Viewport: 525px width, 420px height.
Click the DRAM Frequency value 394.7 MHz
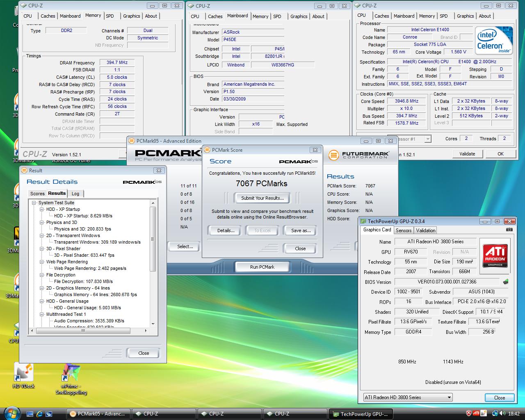117,63
